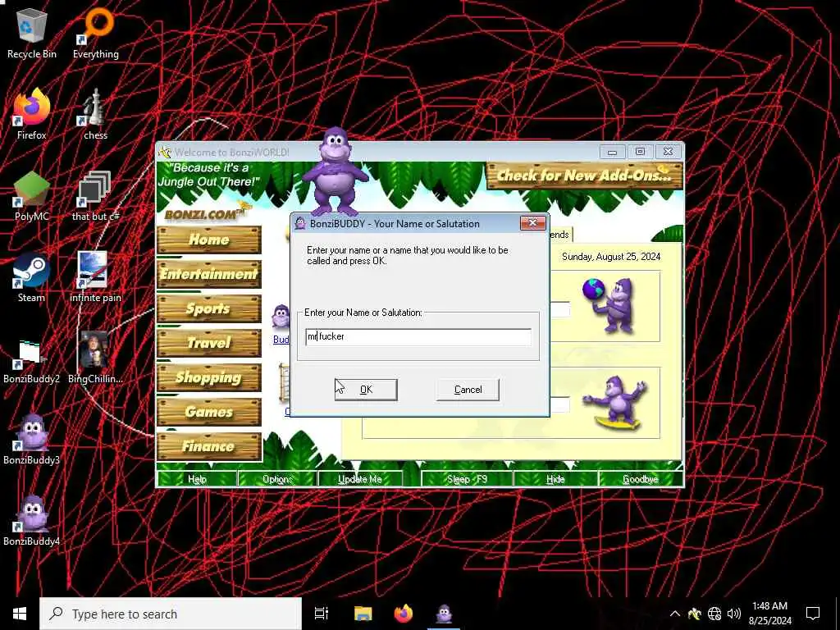Open the notification center

pos(813,614)
